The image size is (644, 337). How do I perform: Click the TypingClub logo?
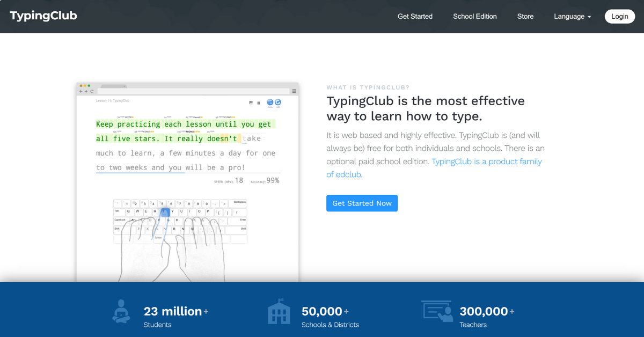click(43, 16)
